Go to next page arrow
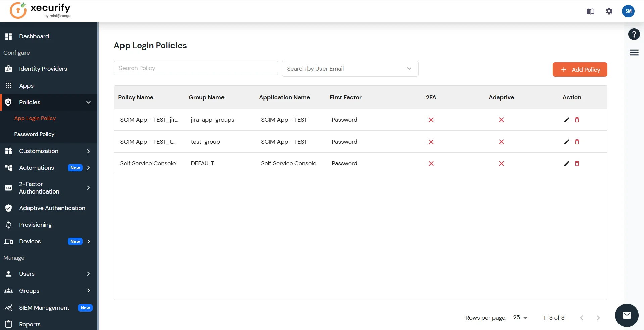Viewport: 644px width, 330px height. coord(598,318)
